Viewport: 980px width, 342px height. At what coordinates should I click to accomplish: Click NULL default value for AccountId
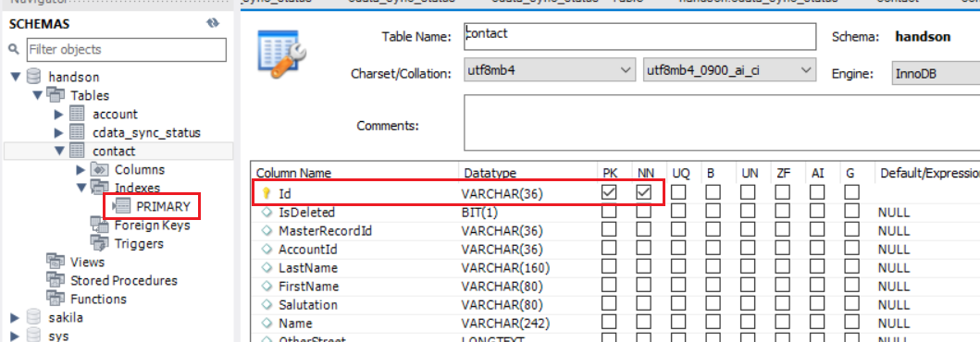(x=894, y=249)
